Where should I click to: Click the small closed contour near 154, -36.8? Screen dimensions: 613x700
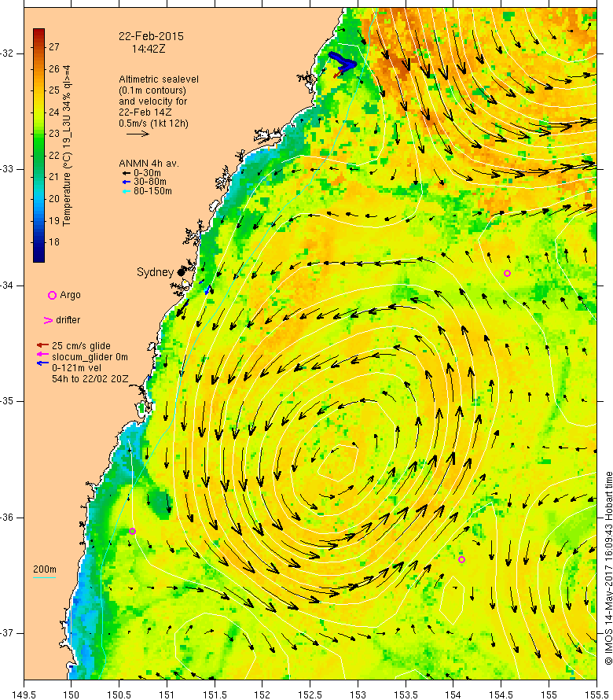tap(451, 600)
